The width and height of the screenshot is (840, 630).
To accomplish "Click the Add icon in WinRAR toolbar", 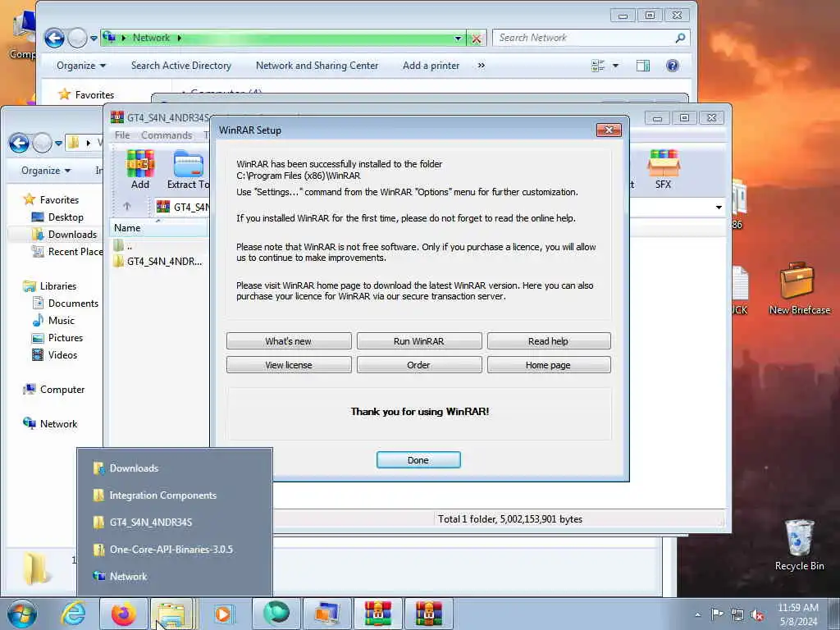I will pos(140,169).
